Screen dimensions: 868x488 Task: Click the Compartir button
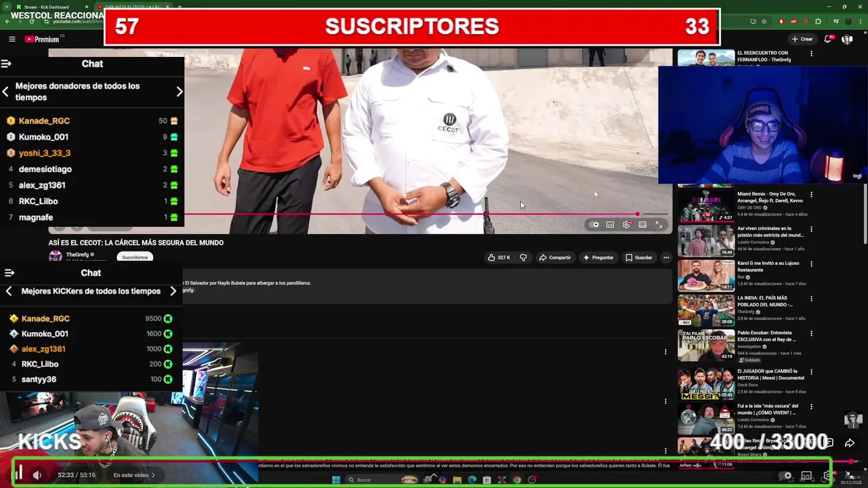click(x=555, y=258)
